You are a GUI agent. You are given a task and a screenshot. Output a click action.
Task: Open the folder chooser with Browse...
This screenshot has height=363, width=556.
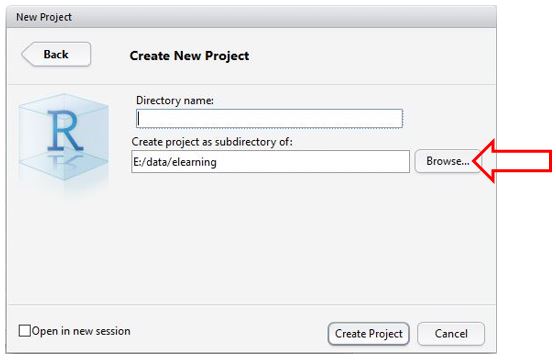click(x=447, y=161)
